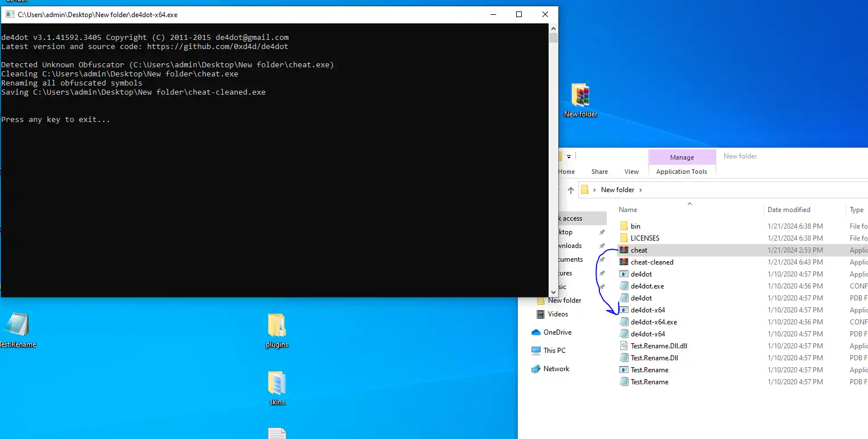Click console scrollbar down arrow
This screenshot has height=439, width=868.
tap(553, 292)
